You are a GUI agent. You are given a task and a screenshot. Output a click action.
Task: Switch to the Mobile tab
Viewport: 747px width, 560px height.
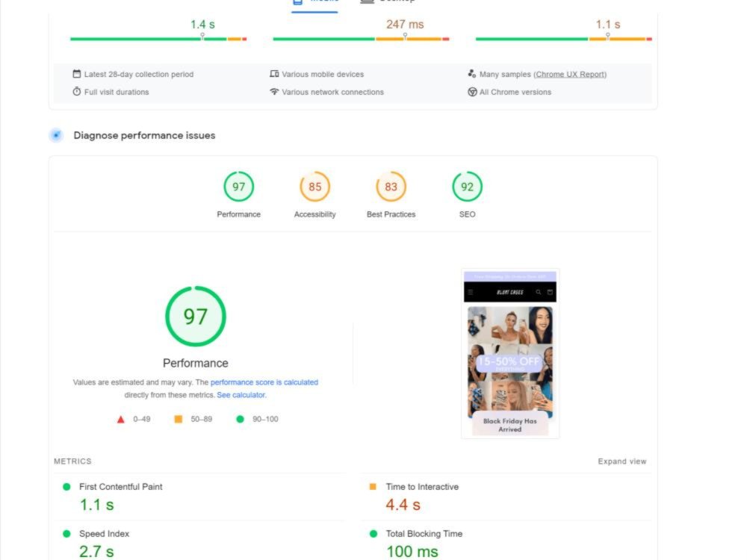[315, 2]
